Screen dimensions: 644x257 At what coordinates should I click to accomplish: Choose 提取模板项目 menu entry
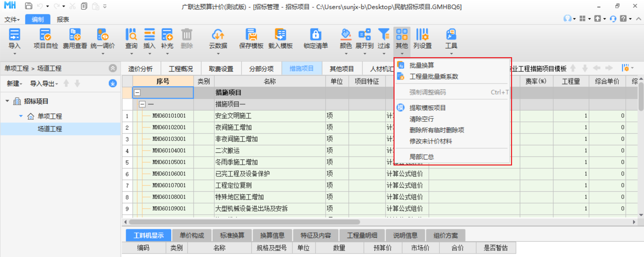[x=427, y=108]
